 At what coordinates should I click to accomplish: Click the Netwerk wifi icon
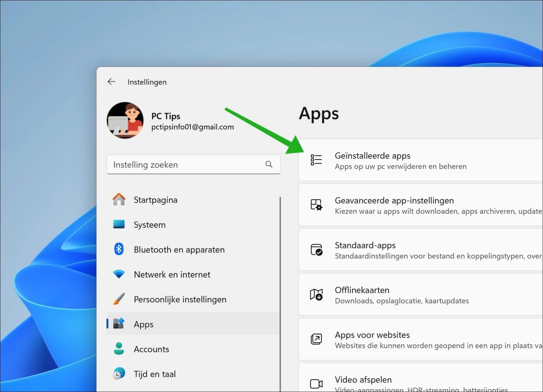[x=119, y=274]
